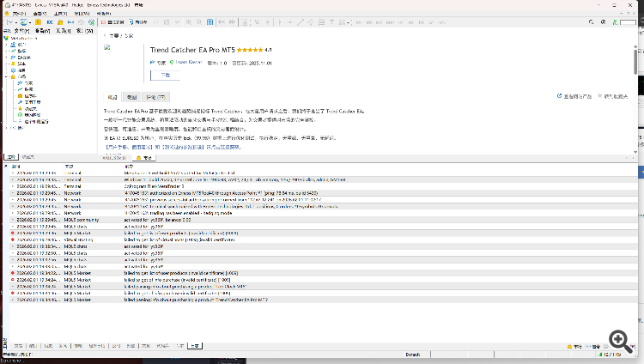This screenshot has width=644, height=364.
Task: Click the blue tile windows grid icon
Action: tap(210, 22)
